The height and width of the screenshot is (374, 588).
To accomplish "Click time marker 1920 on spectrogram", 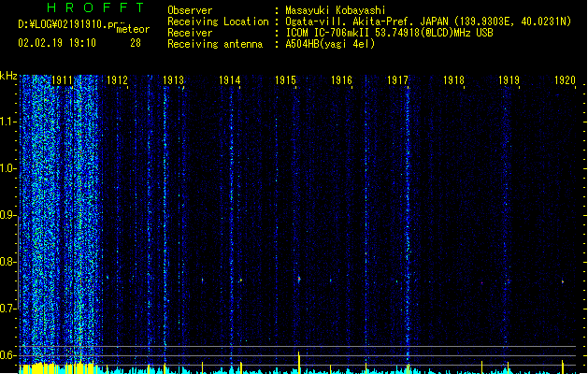I will coord(565,80).
